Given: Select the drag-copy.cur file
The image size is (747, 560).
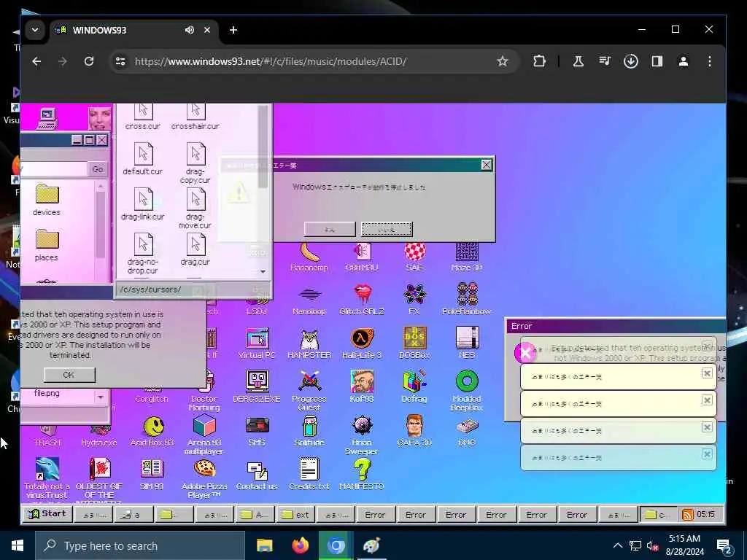Looking at the screenshot, I should (x=196, y=163).
